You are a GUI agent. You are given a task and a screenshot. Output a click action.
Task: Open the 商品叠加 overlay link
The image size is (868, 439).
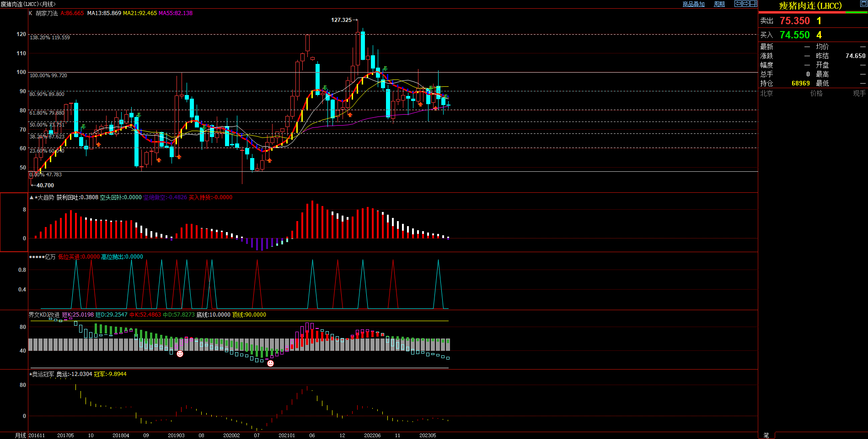tap(693, 4)
